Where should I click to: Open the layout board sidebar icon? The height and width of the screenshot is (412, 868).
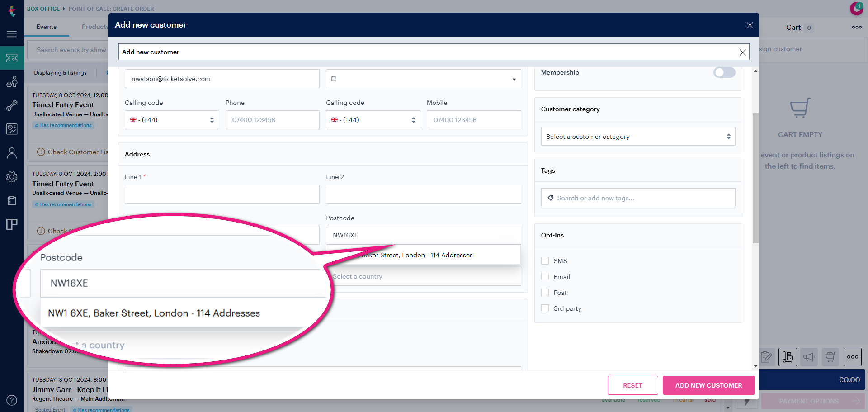[12, 224]
